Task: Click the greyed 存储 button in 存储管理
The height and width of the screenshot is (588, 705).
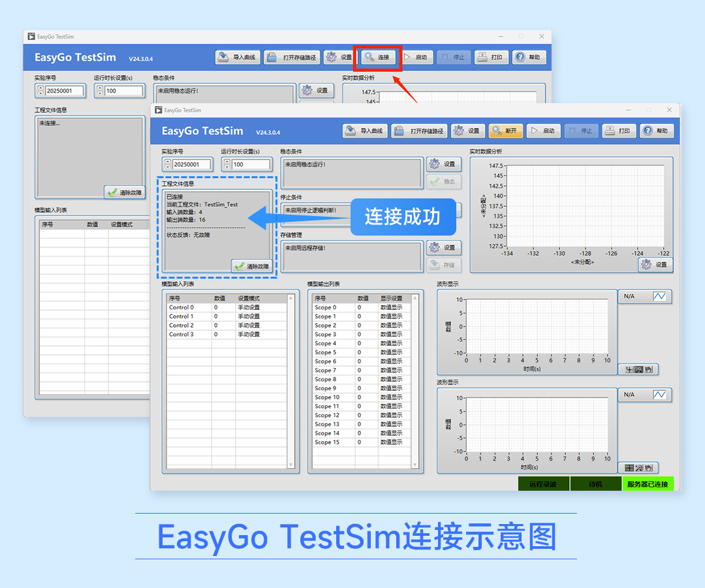Action: click(443, 265)
